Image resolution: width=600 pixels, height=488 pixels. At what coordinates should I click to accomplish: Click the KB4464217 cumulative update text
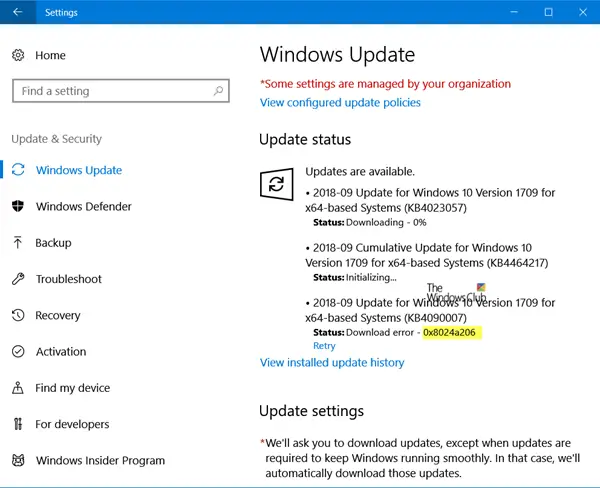pos(427,255)
